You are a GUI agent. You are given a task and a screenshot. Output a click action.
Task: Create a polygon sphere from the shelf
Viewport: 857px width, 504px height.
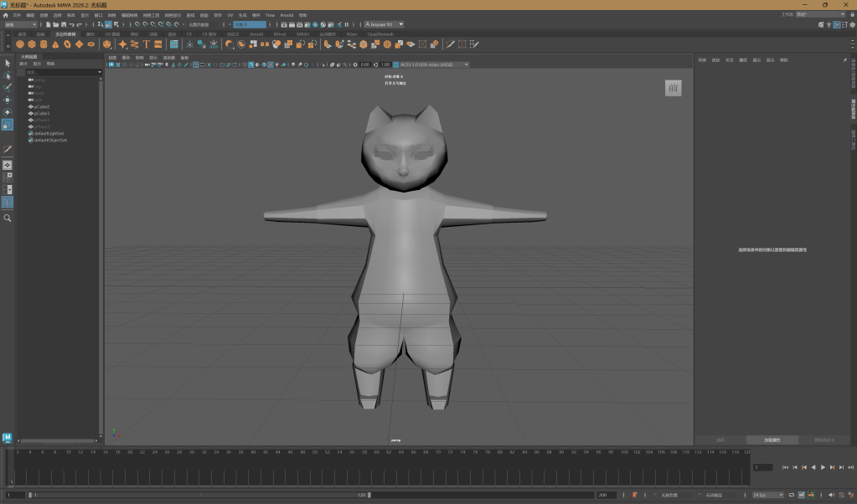tap(20, 44)
